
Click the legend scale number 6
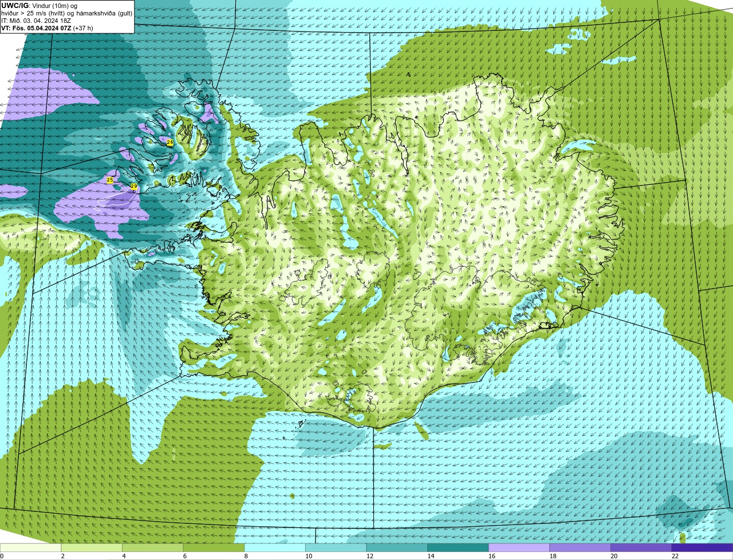[185, 556]
